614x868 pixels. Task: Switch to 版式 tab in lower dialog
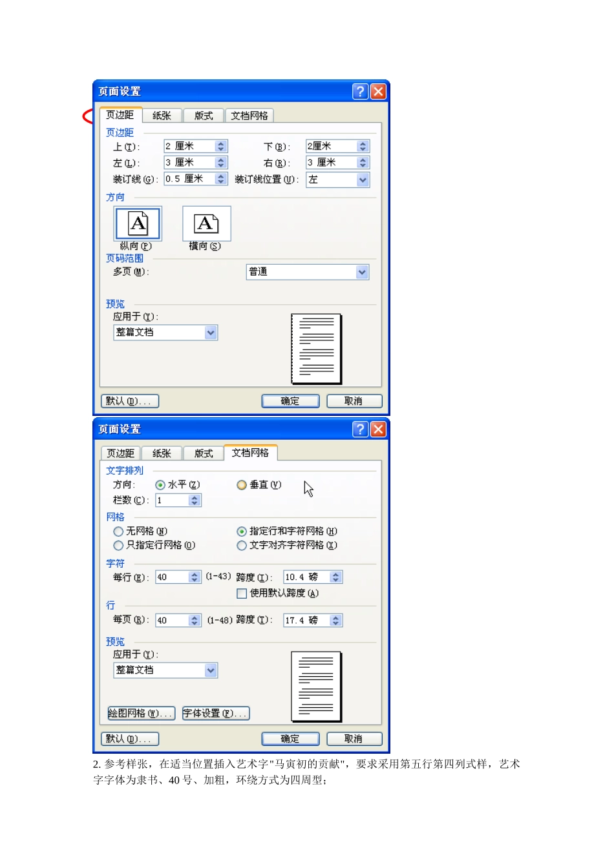(x=204, y=453)
